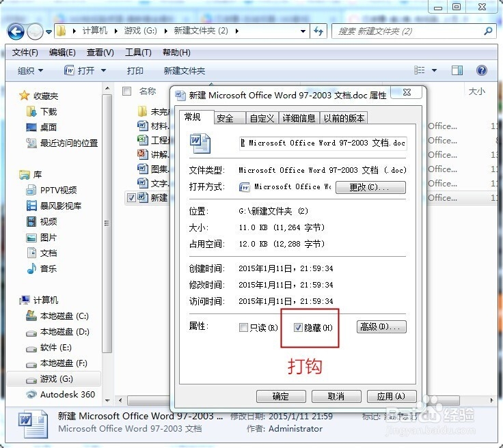This screenshot has height=448, width=503.
Task: Click the 图片 library icon
Action: [x=31, y=238]
